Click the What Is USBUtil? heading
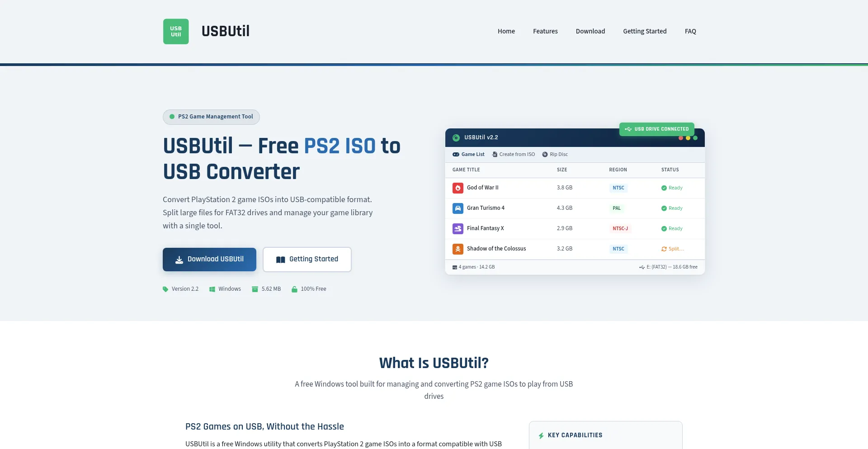Screen dimensions: 868x449 pos(434,363)
